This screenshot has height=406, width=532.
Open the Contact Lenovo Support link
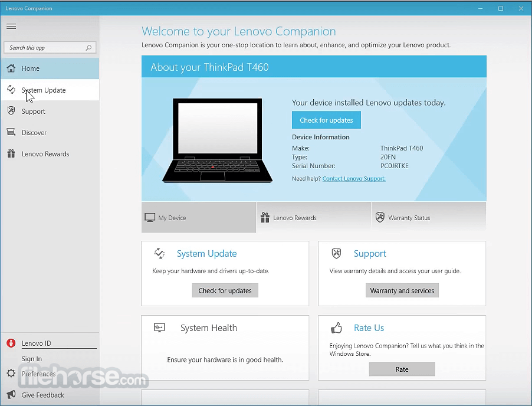point(354,179)
